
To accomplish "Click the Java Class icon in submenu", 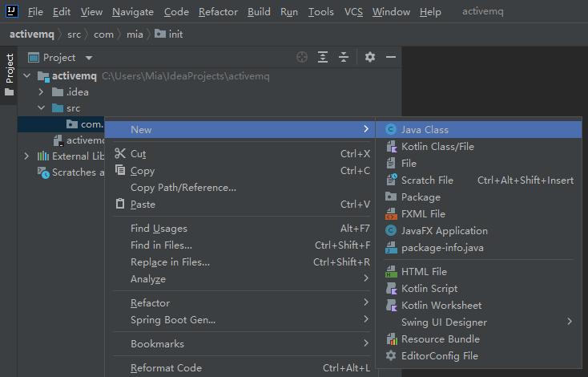I will [391, 130].
